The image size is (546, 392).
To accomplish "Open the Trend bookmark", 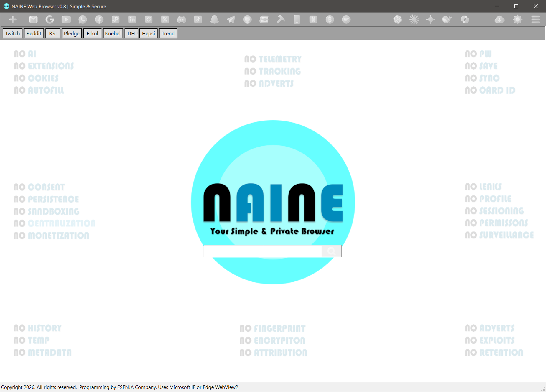I will click(x=168, y=33).
